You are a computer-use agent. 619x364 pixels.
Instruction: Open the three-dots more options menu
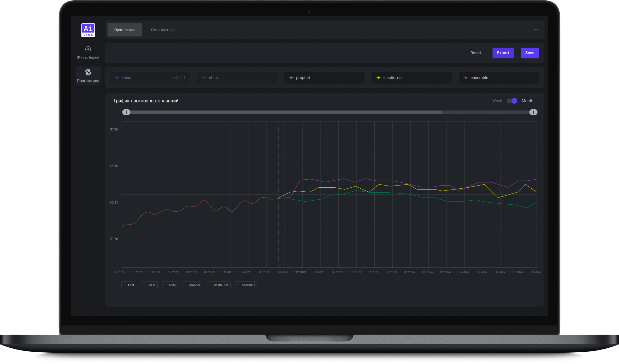(x=536, y=30)
